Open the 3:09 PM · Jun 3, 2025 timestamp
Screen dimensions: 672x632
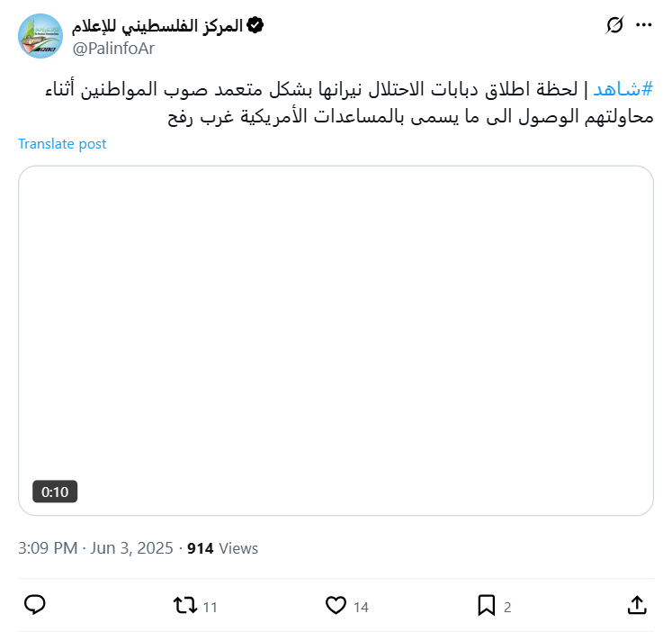click(x=95, y=548)
